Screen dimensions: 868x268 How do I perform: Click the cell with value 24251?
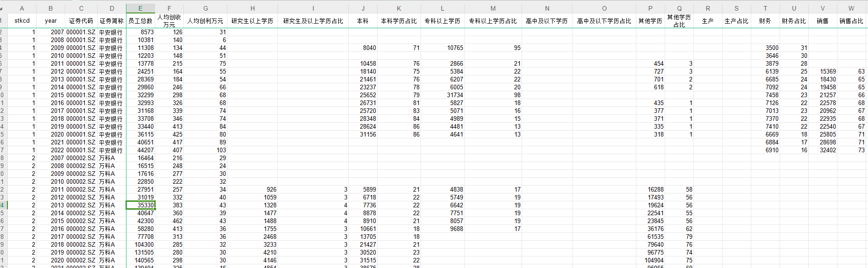point(140,71)
